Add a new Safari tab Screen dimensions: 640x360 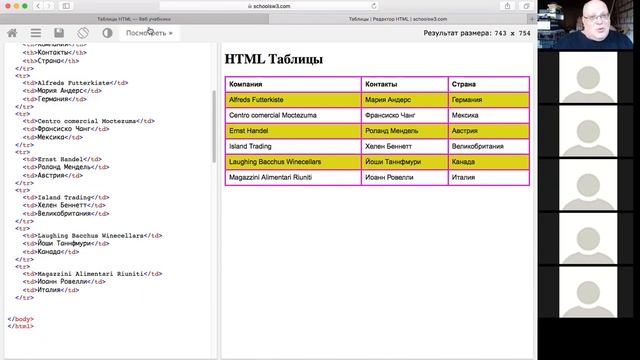531,19
